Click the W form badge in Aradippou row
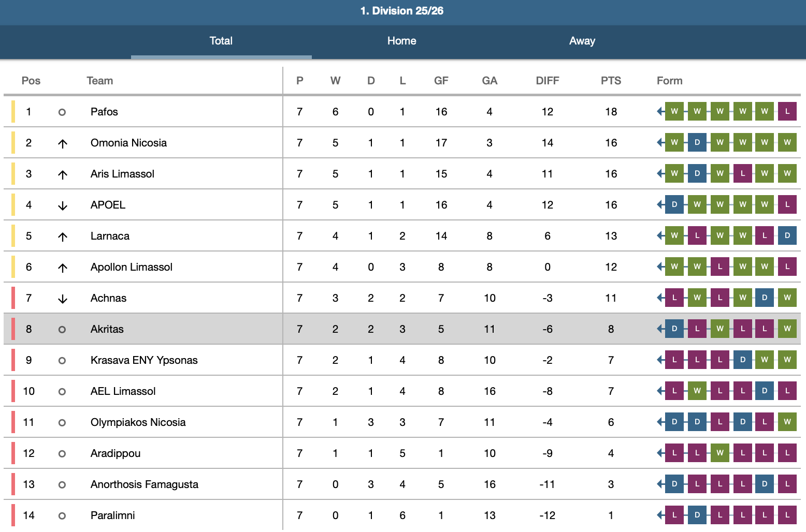This screenshot has height=532, width=806. tap(719, 453)
